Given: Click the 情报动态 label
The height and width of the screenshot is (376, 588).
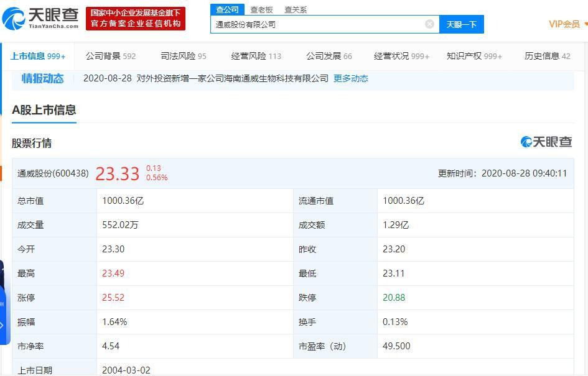Looking at the screenshot, I should tap(42, 78).
